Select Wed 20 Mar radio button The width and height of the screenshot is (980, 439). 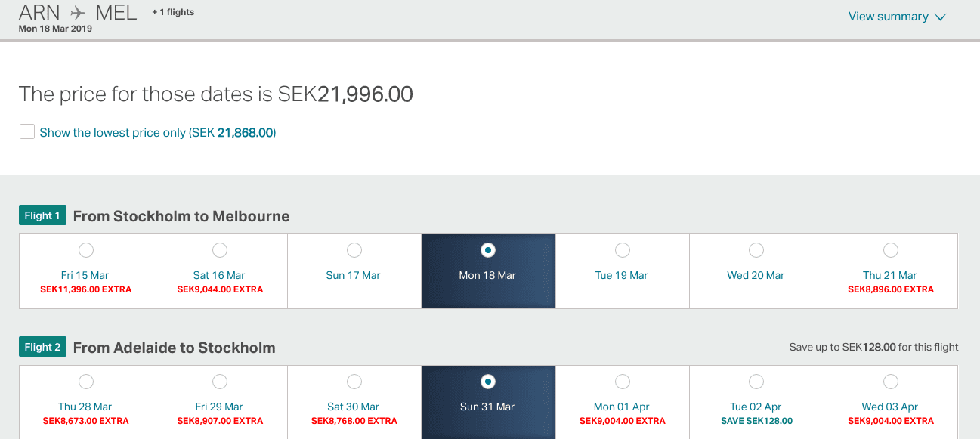756,250
